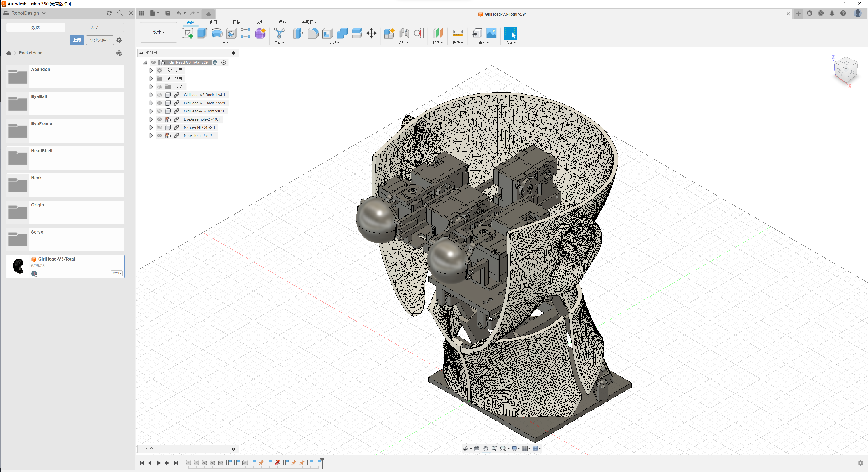Select the Create Form tool

click(261, 33)
